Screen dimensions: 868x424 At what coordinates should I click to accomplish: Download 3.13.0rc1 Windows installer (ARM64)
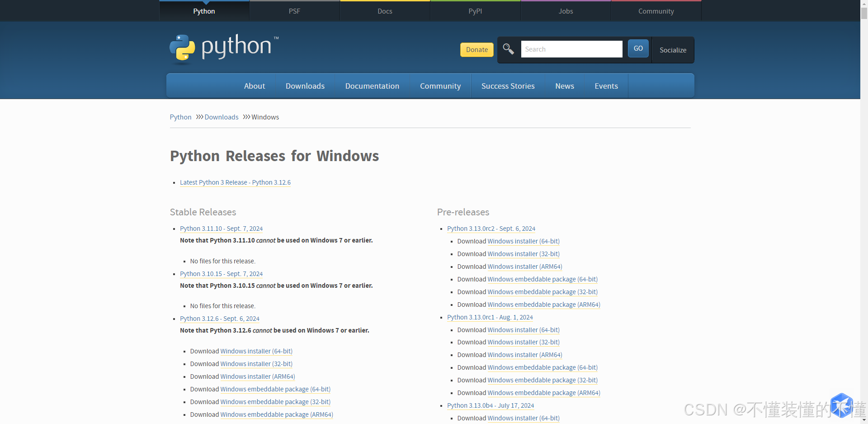click(x=525, y=355)
